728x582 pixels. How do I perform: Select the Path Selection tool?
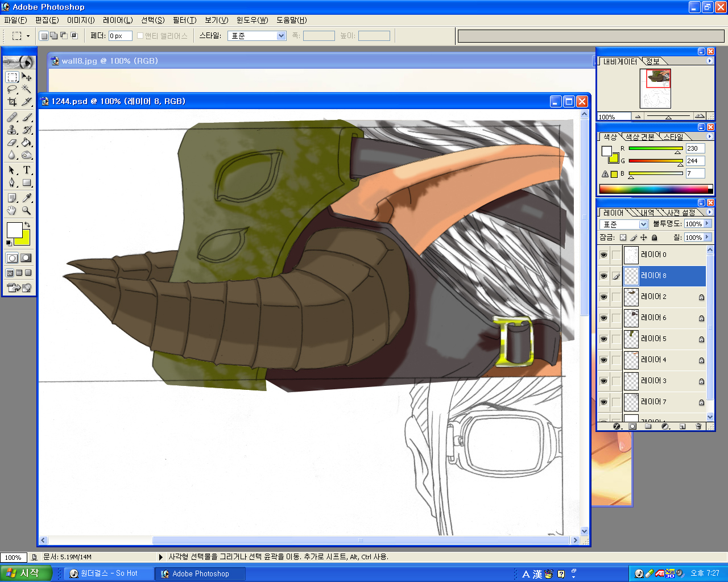12,170
